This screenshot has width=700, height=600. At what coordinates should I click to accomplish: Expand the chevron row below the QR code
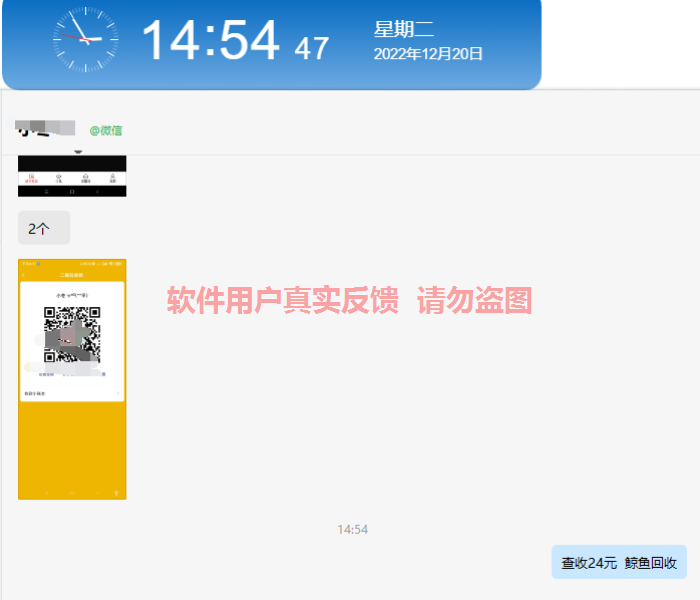pos(118,394)
